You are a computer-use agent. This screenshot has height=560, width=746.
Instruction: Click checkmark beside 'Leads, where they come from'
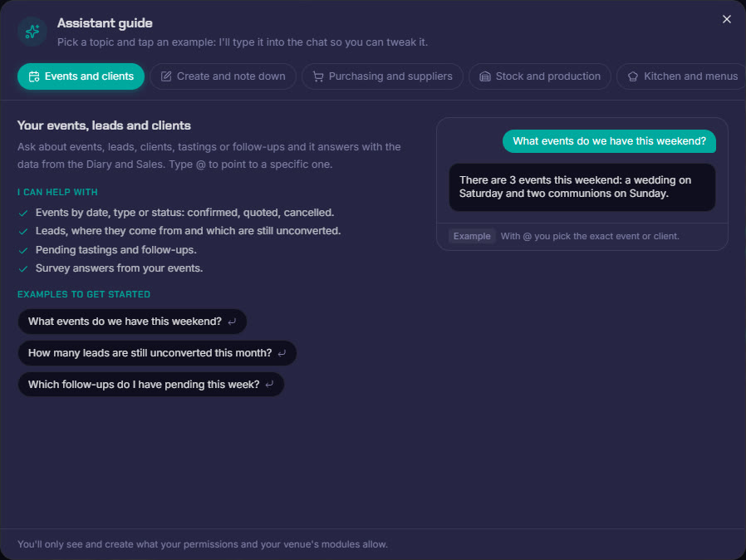[x=22, y=232]
